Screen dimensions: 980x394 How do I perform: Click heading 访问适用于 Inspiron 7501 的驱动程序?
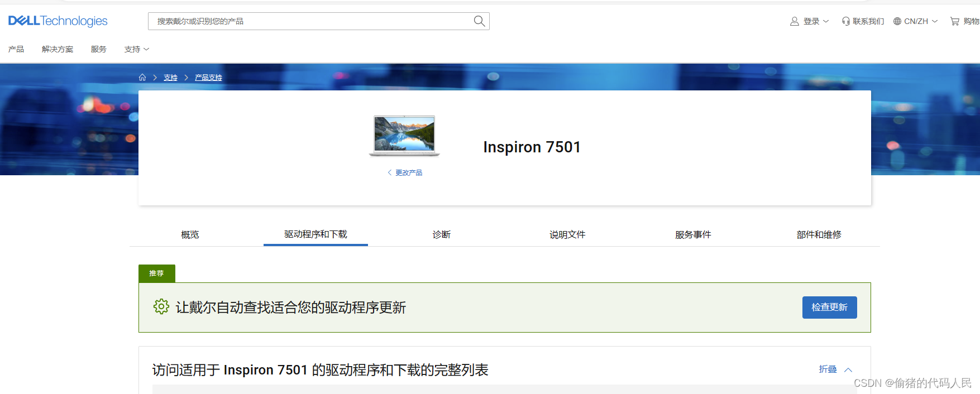point(320,370)
